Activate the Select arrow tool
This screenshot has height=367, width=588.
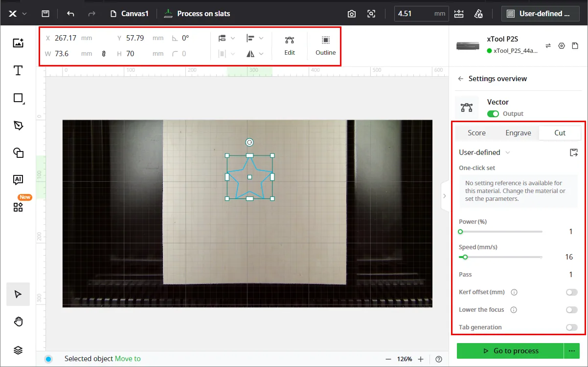coord(18,294)
